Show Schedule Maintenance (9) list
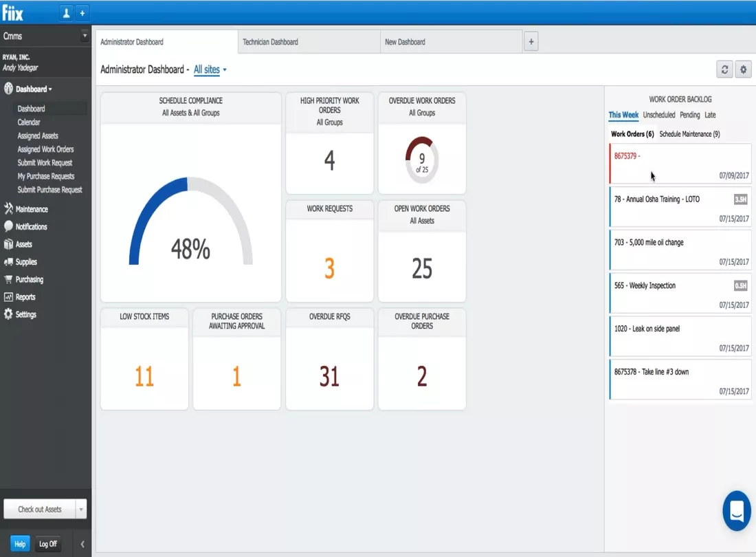 click(x=689, y=134)
